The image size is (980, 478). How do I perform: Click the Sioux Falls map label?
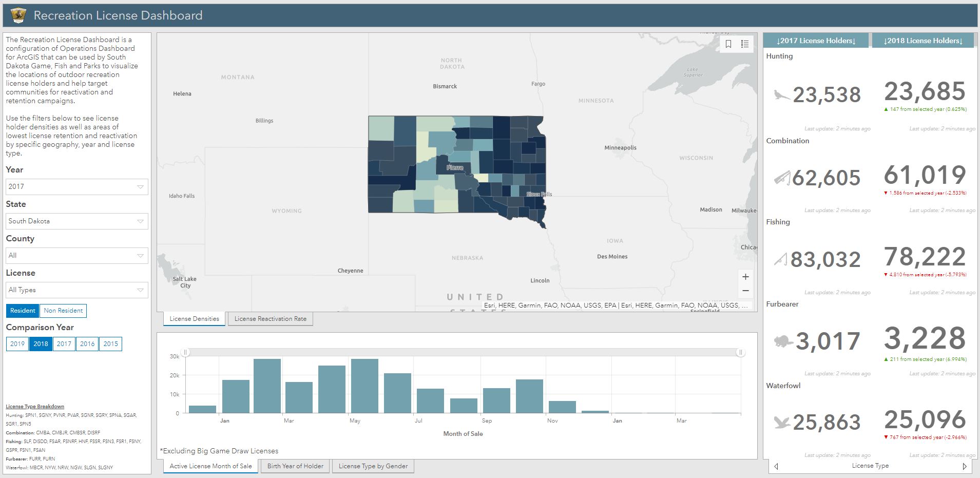(x=540, y=194)
